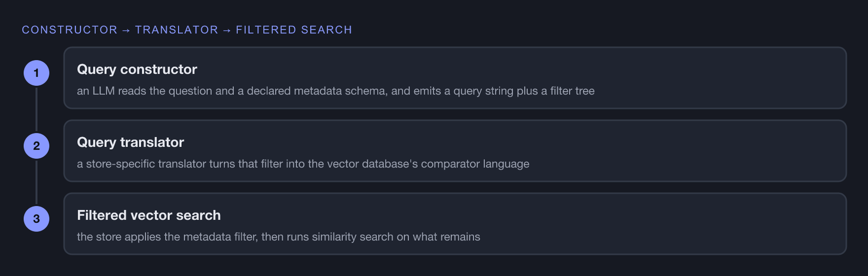Click the Query translator card description text
The width and height of the screenshot is (868, 276).
point(303,164)
